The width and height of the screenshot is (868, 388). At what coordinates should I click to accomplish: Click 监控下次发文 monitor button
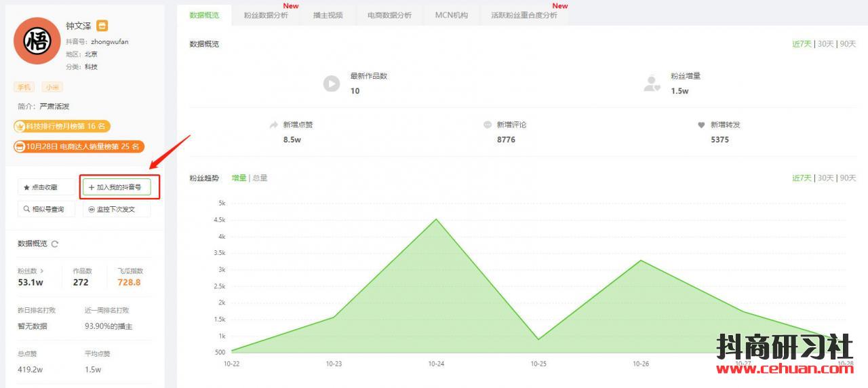point(117,210)
